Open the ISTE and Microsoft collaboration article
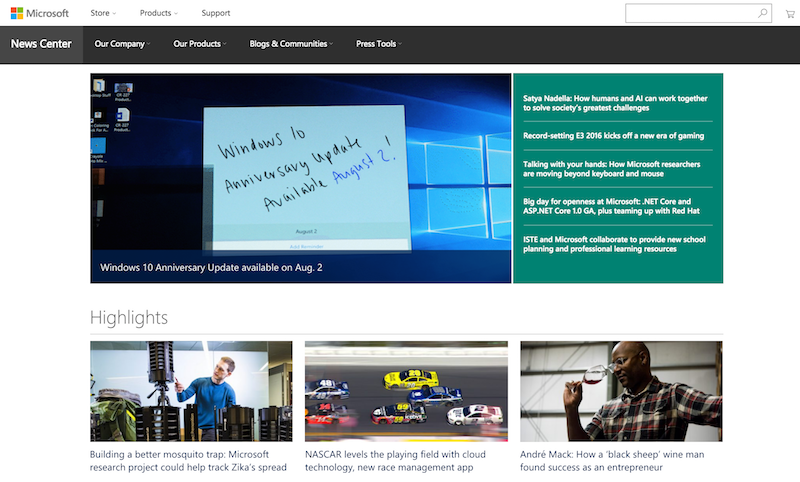The width and height of the screenshot is (800, 482). coord(614,244)
